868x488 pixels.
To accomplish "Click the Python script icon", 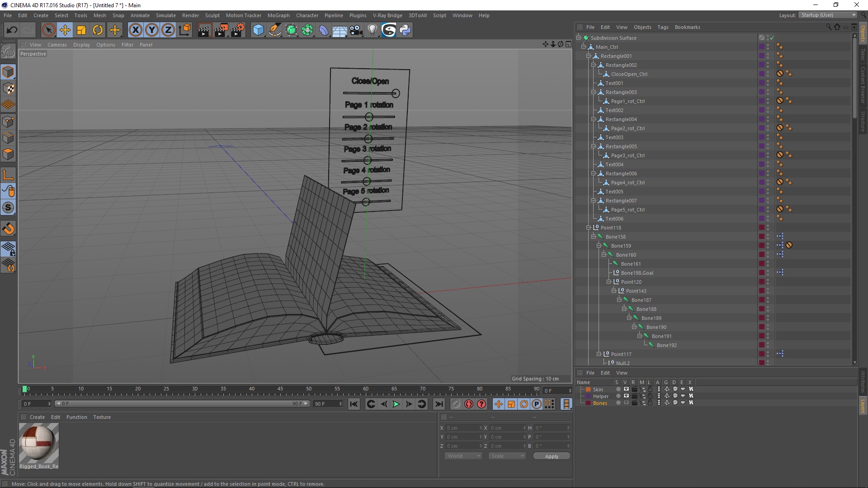I will pos(405,30).
